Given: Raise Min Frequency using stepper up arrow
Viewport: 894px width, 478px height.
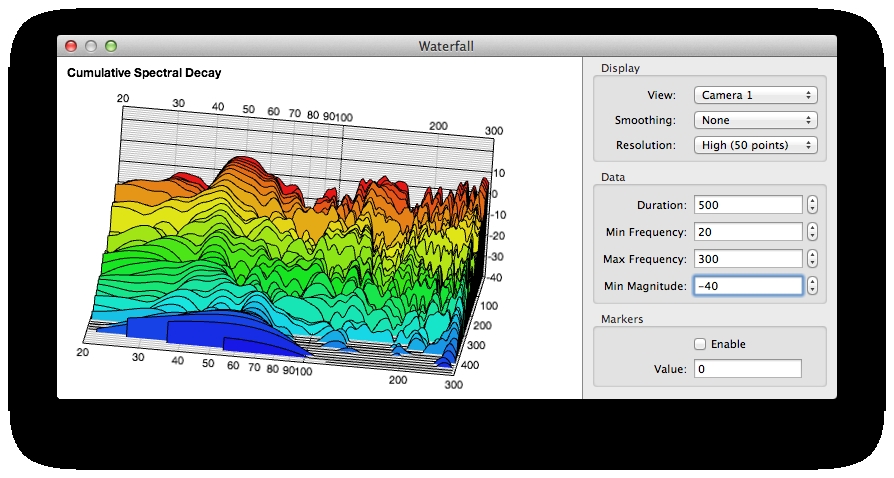Looking at the screenshot, I should 812,227.
